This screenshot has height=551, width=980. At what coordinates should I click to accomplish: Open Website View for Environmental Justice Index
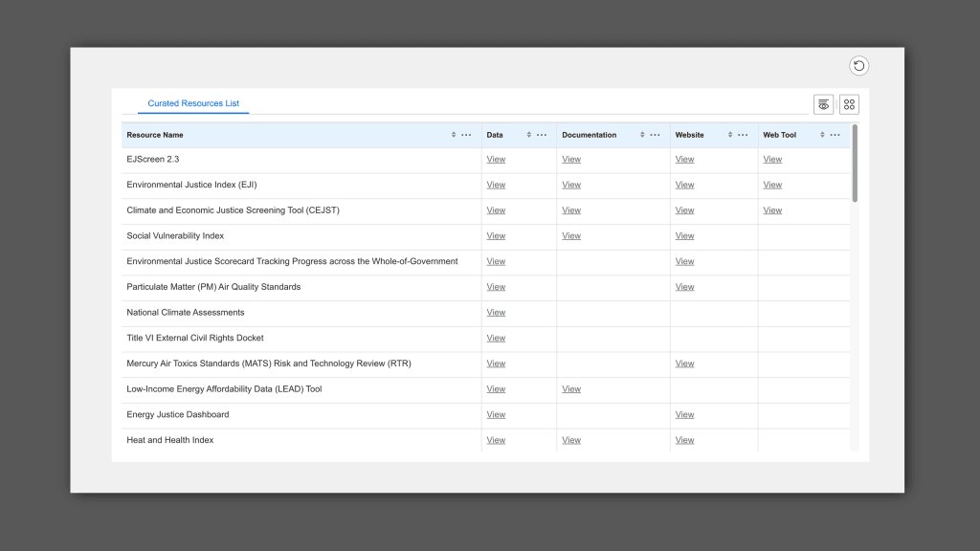[684, 185]
